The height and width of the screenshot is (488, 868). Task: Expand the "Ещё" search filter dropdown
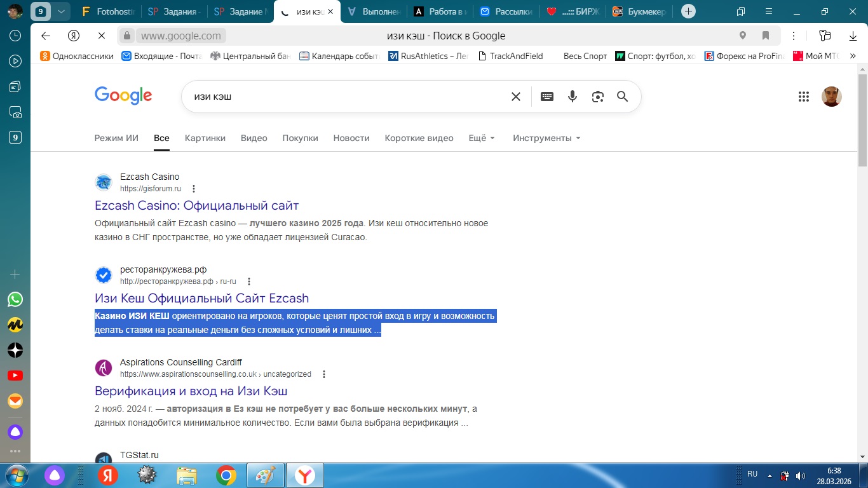point(482,138)
